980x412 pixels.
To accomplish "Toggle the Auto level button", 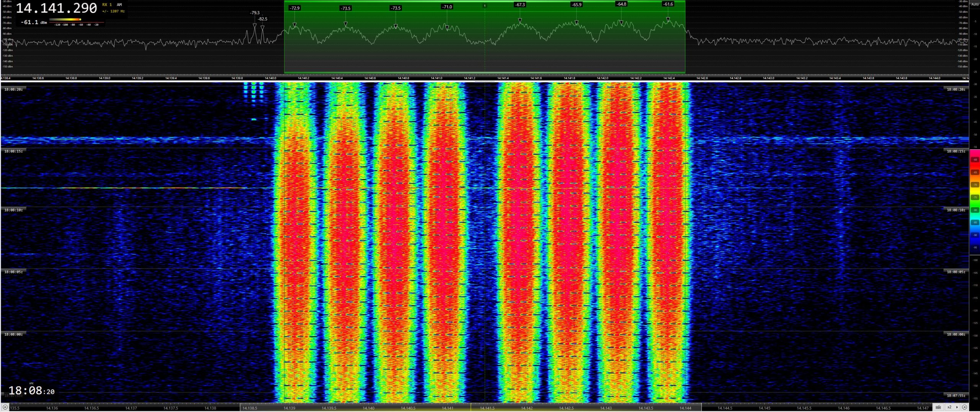I will pyautogui.click(x=975, y=4).
